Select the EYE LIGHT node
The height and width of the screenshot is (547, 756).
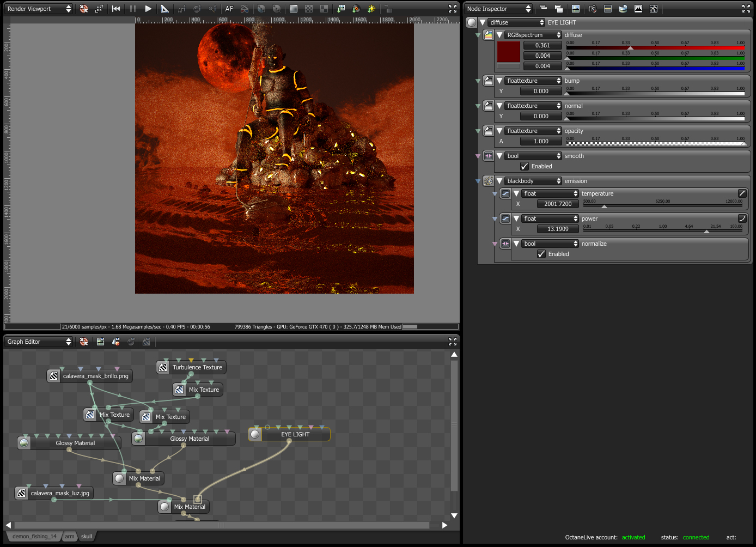pos(295,434)
